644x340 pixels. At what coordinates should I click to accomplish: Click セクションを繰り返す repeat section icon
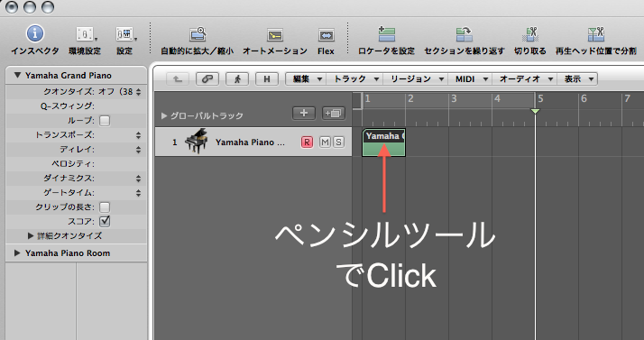[x=465, y=34]
